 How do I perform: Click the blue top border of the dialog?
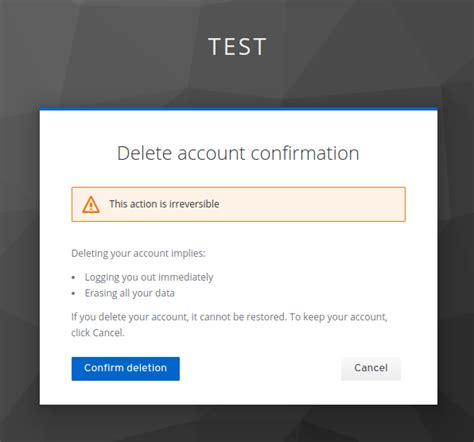coord(238,109)
